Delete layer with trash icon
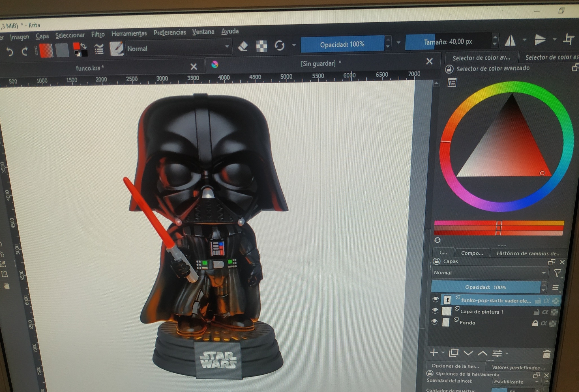 [546, 354]
